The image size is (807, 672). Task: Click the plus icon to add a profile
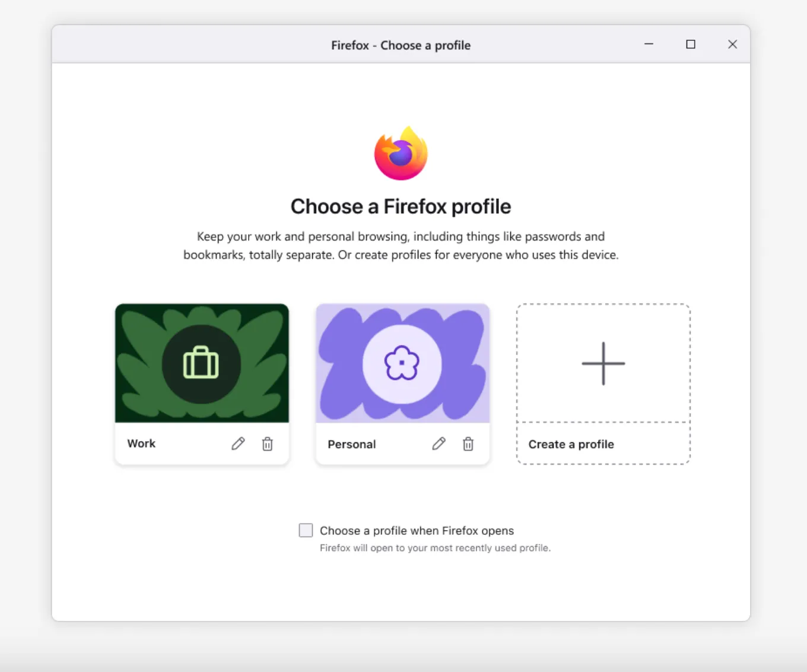(x=603, y=363)
